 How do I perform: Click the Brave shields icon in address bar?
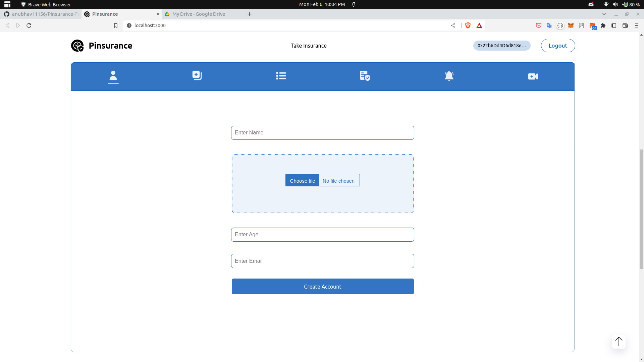pos(468,25)
